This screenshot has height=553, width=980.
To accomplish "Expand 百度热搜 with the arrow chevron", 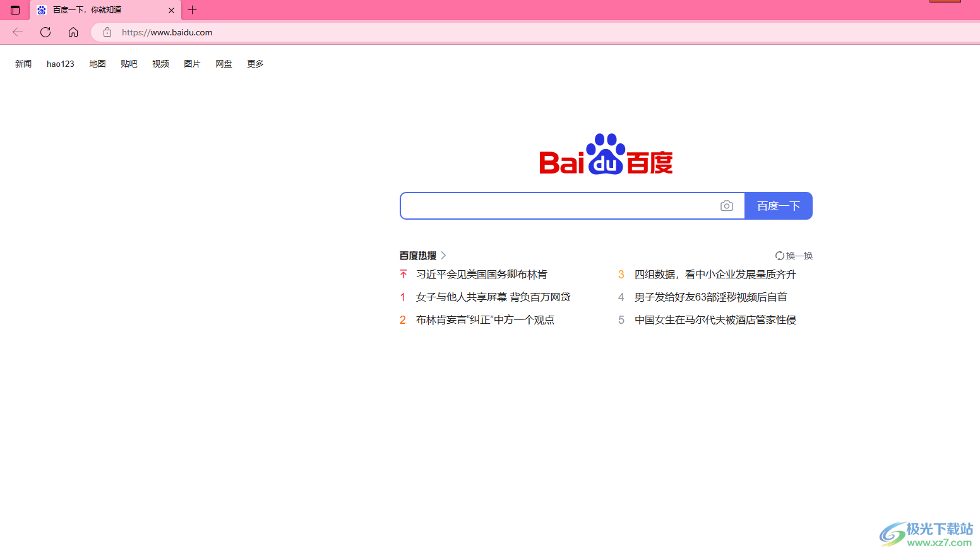I will point(443,256).
